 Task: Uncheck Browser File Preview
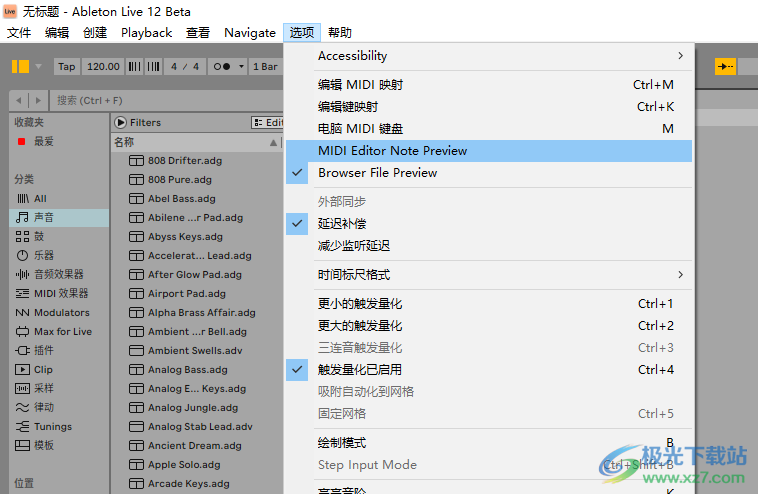(x=489, y=173)
